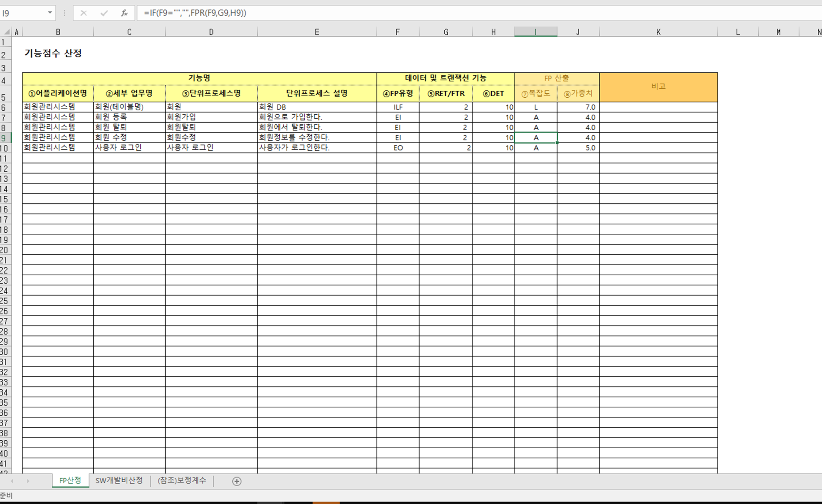Click the Enter checkmark icon in formula bar

coord(104,13)
